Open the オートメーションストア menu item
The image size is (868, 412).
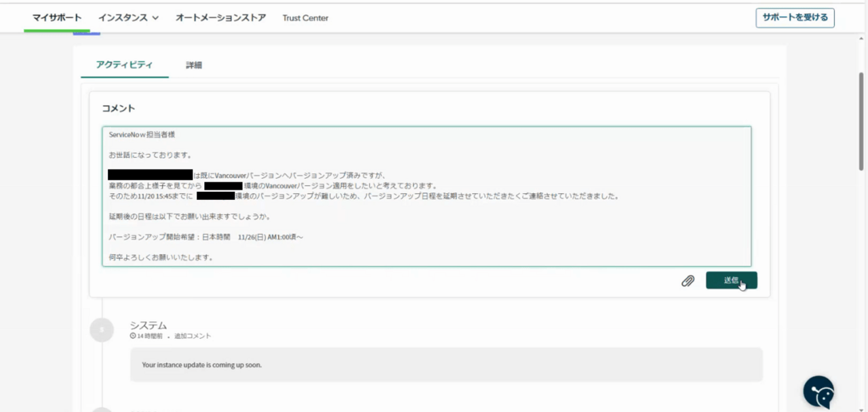pos(220,18)
